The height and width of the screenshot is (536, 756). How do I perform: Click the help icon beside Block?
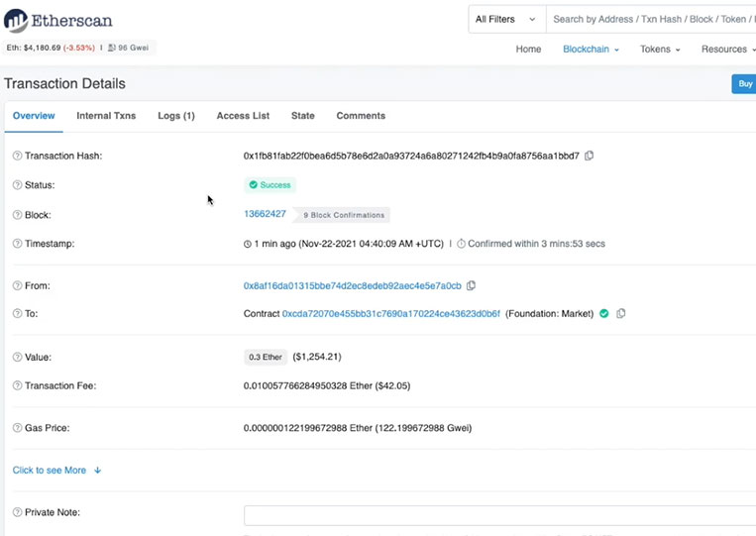coord(18,215)
